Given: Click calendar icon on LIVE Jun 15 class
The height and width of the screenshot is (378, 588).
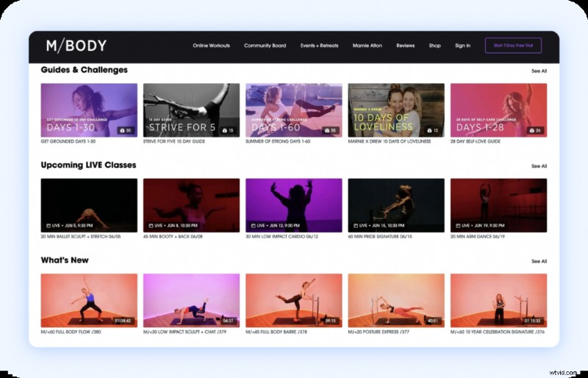Looking at the screenshot, I should (x=356, y=226).
